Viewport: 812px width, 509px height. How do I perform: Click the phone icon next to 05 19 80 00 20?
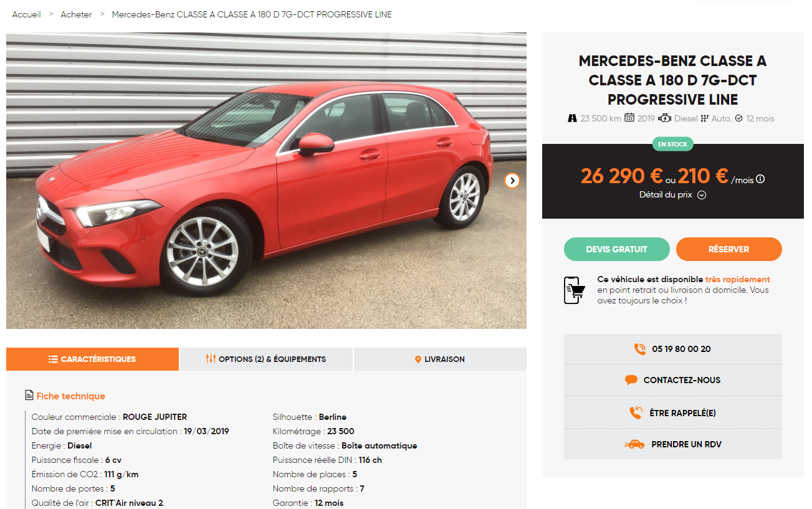pyautogui.click(x=640, y=349)
